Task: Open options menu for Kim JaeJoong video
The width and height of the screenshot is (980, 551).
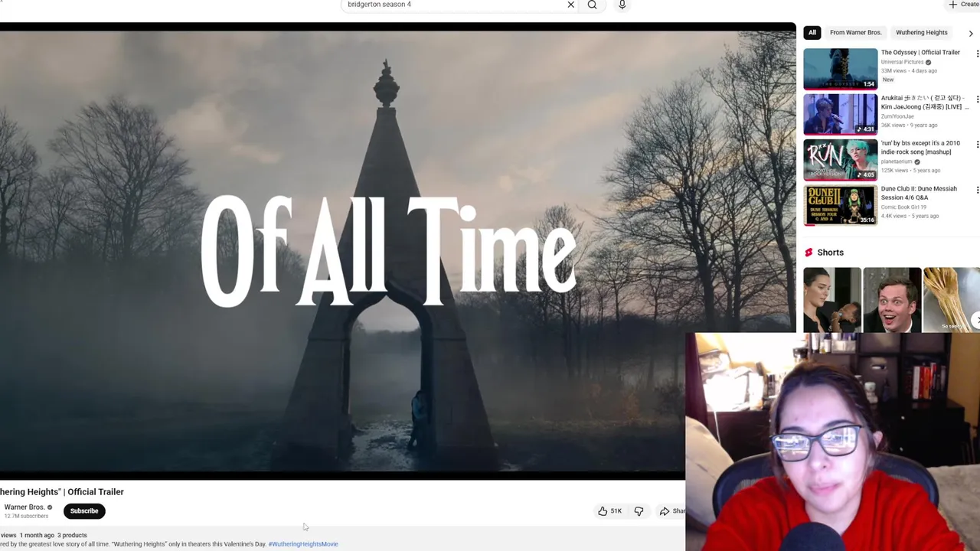Action: [976, 99]
